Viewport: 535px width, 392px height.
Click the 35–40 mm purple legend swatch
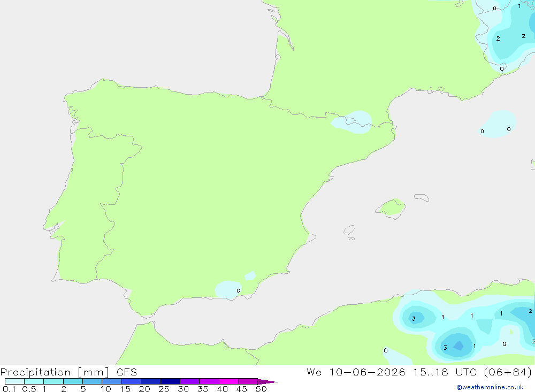point(209,381)
